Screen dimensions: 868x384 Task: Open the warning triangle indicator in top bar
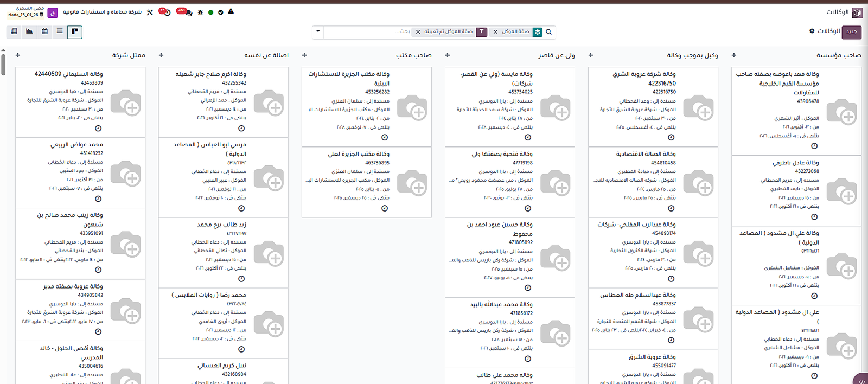231,11
